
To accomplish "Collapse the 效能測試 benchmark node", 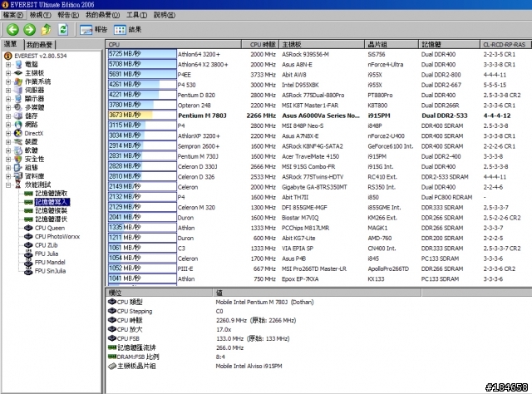I will click(x=8, y=185).
